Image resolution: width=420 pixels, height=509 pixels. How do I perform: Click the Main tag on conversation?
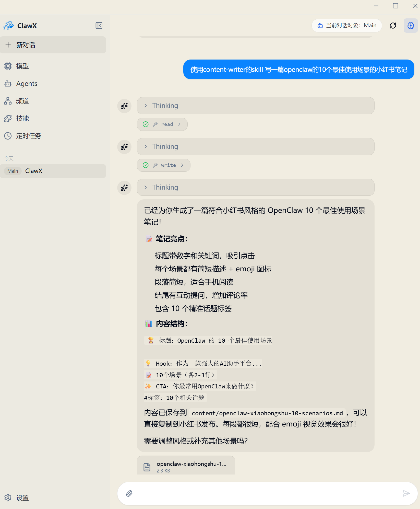[x=13, y=171]
